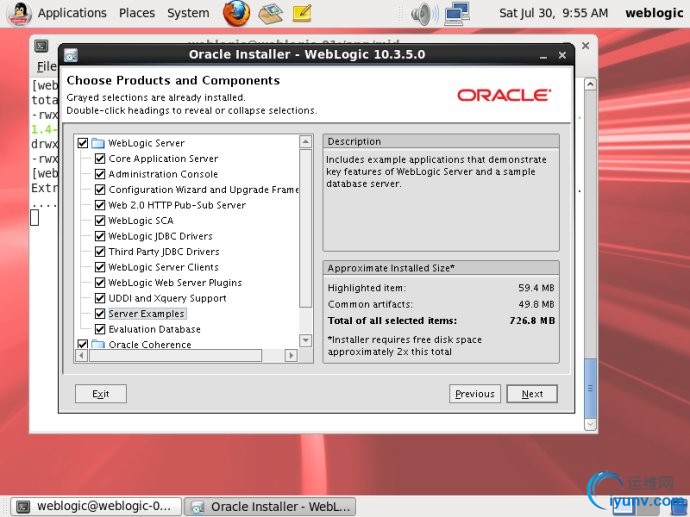Click the component tree horizontal scrollbar thumb
Screen dimensions: 690x517
[176, 355]
